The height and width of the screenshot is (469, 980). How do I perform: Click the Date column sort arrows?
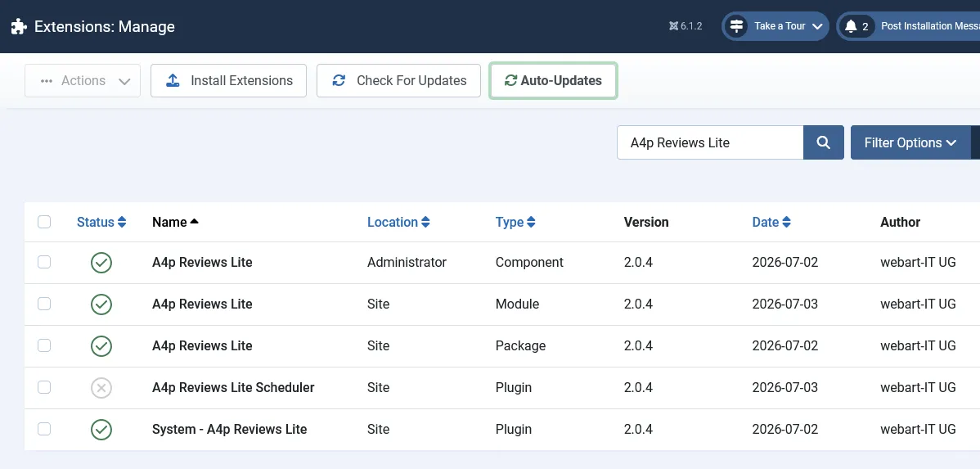click(786, 222)
